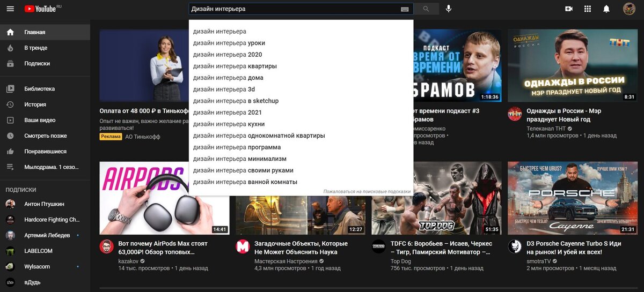Open the Мылодрама playlist in sidebar

[45, 167]
